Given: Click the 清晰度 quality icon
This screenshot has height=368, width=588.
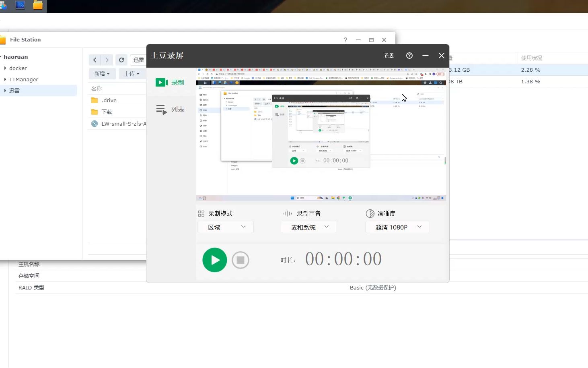Looking at the screenshot, I should tap(370, 214).
